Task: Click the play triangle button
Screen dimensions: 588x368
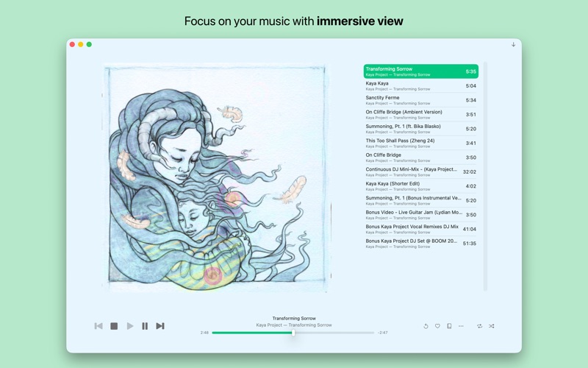Action: [x=130, y=326]
